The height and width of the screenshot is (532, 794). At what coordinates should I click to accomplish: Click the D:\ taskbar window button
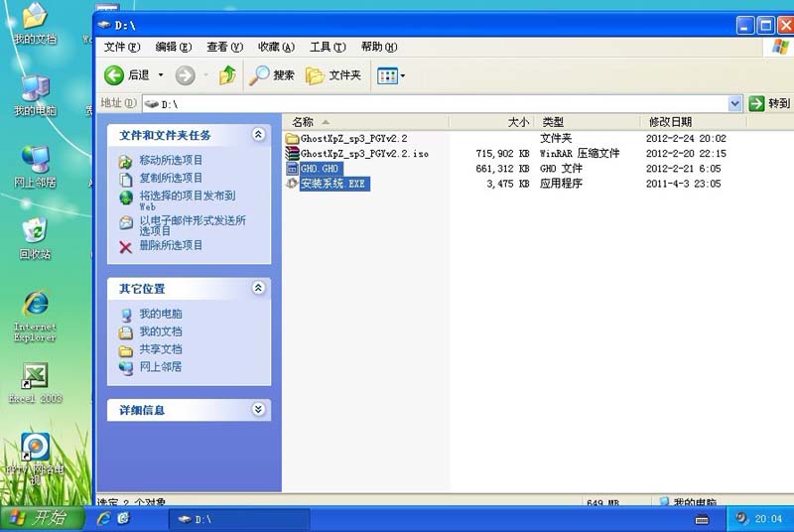(239, 519)
